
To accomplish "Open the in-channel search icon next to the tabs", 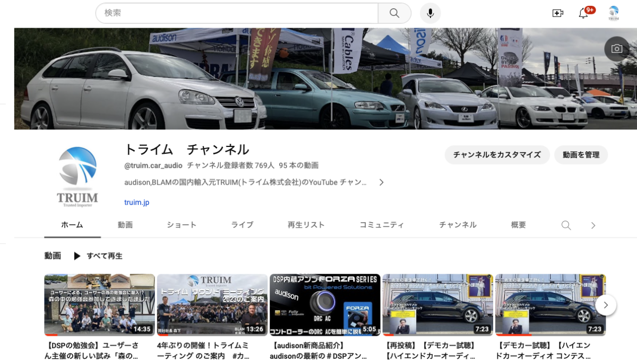I will pos(566,225).
